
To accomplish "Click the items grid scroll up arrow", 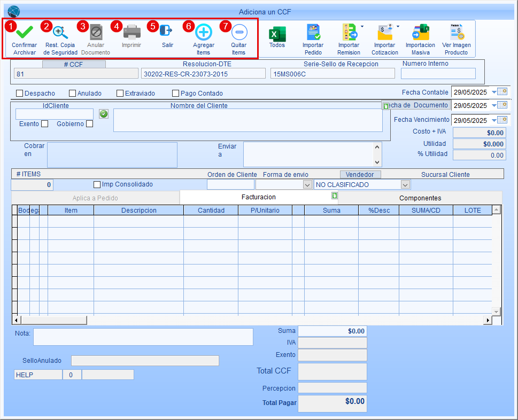I will coord(496,209).
